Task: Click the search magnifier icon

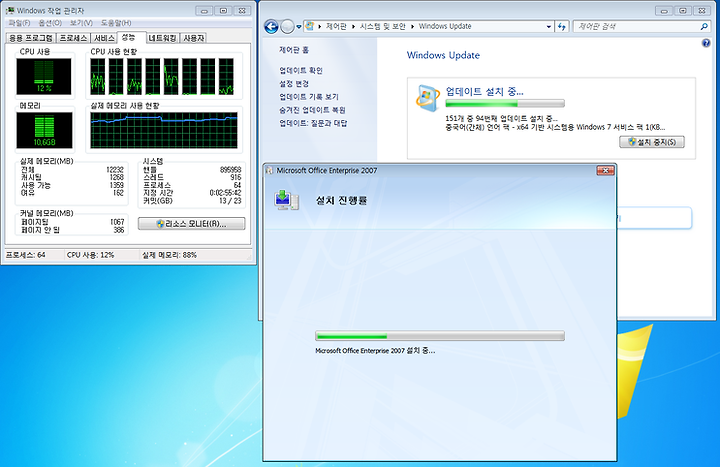Action: tap(704, 27)
